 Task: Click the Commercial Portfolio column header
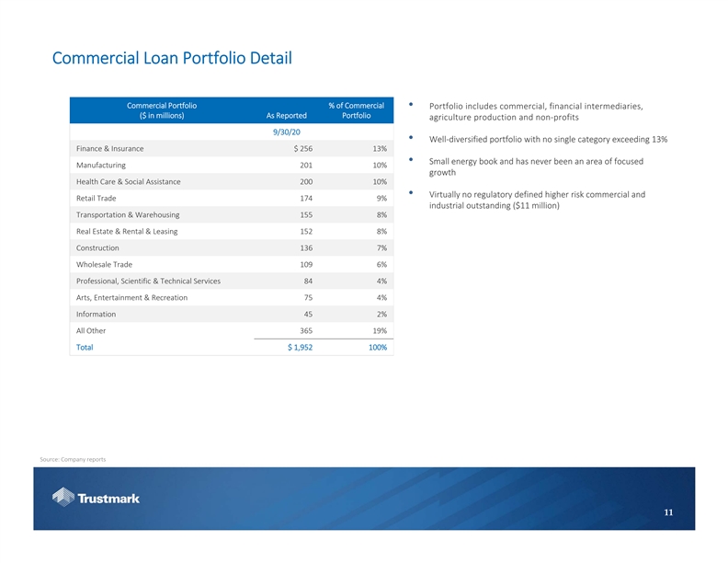[161, 109]
